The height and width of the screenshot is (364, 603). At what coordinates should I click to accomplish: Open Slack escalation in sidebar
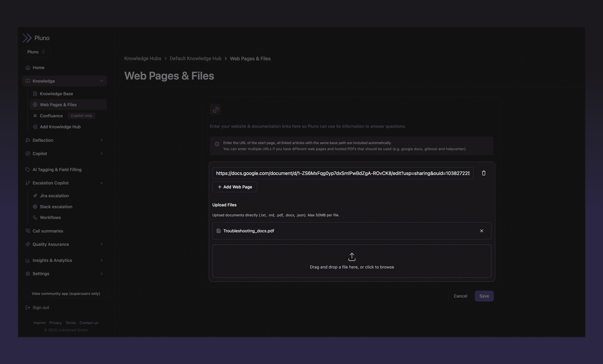click(x=56, y=207)
